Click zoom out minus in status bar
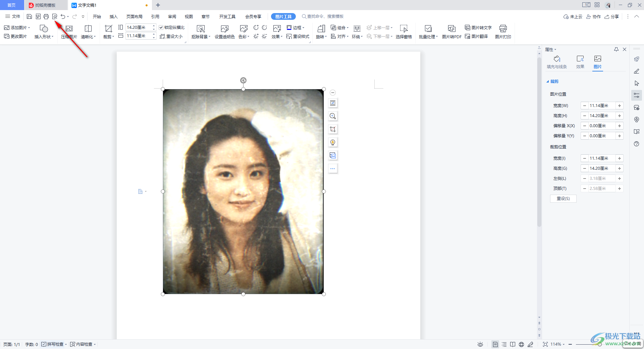Image resolution: width=644 pixels, height=349 pixels. pos(570,344)
